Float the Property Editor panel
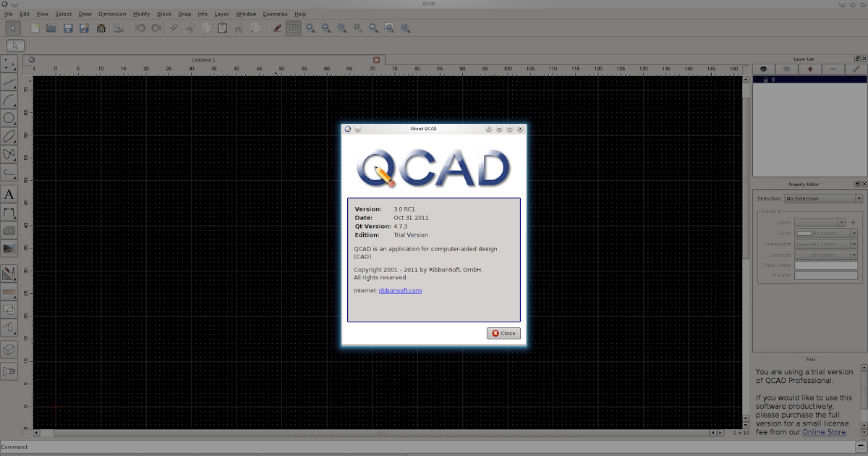Screen dimensions: 868x456 click(857, 185)
